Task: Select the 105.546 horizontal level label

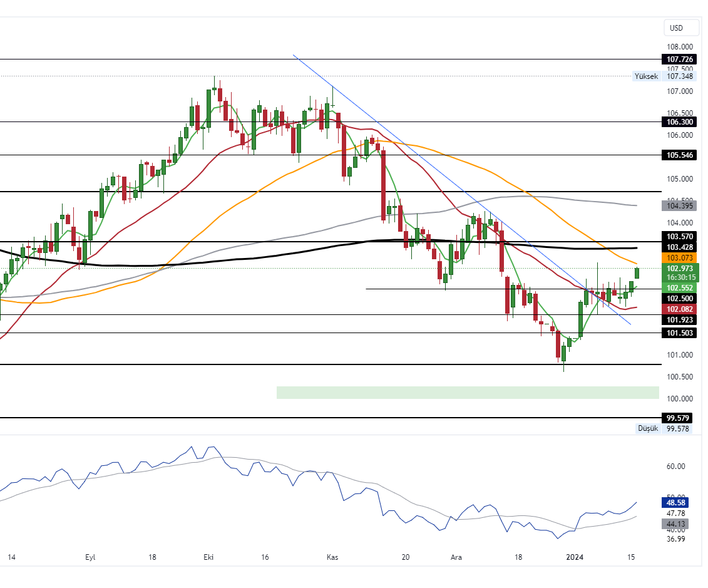Action: 679,155
